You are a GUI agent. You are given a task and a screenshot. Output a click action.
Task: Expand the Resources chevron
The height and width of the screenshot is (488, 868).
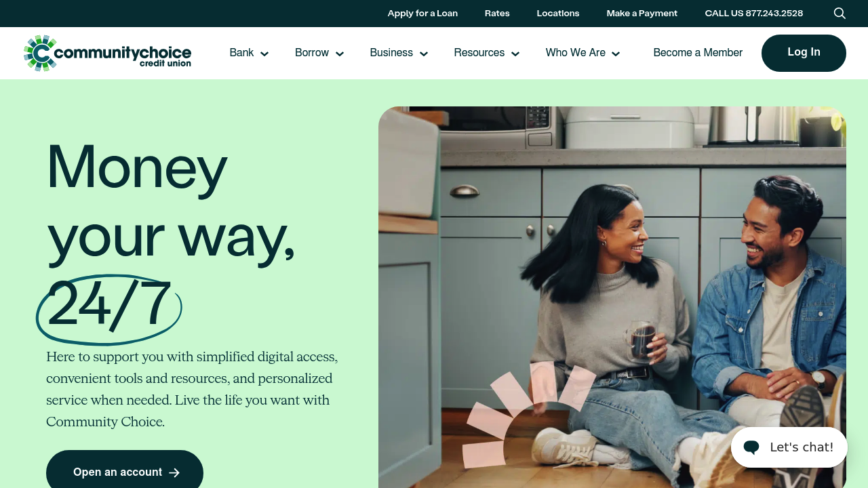tap(515, 54)
